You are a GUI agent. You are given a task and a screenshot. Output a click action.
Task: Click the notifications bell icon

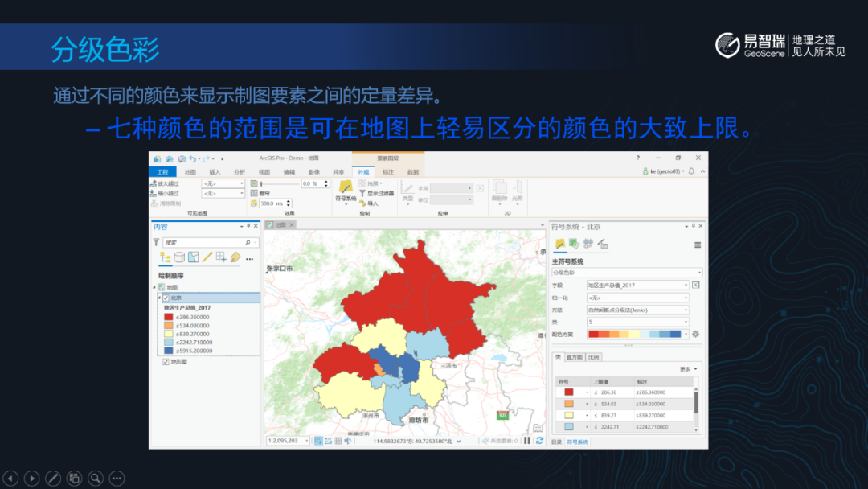click(x=691, y=171)
